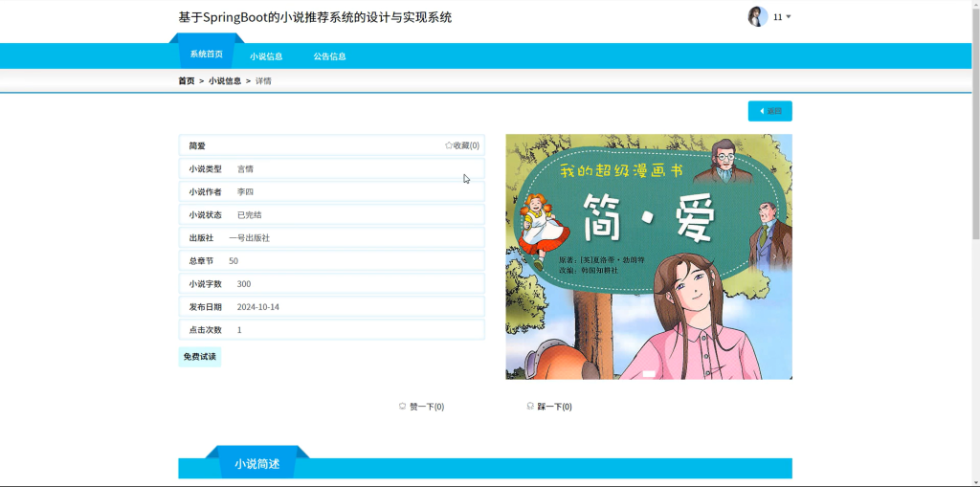Open the 小说信息 menu tab
The image size is (980, 487).
[266, 56]
